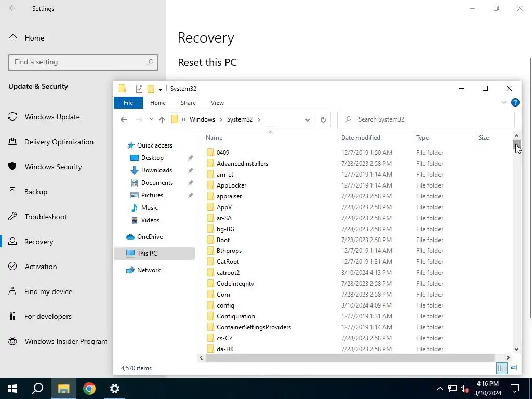Open the File ribbon tab
532x399 pixels.
tap(128, 103)
